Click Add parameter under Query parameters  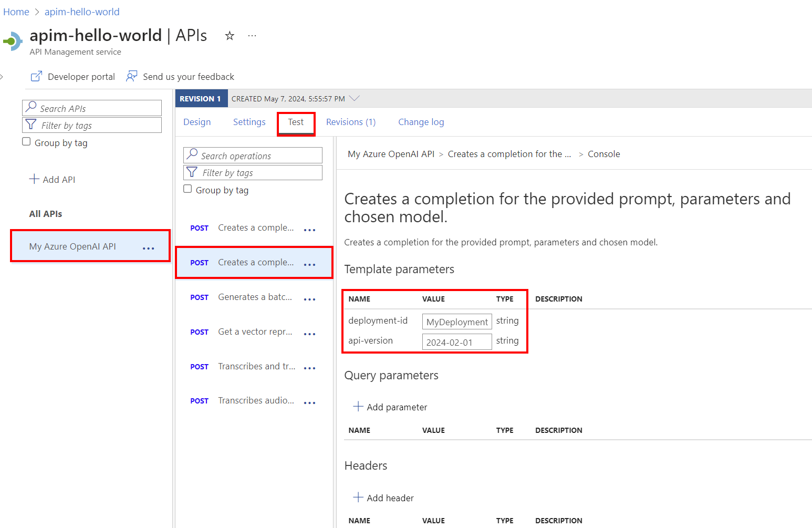pos(390,407)
